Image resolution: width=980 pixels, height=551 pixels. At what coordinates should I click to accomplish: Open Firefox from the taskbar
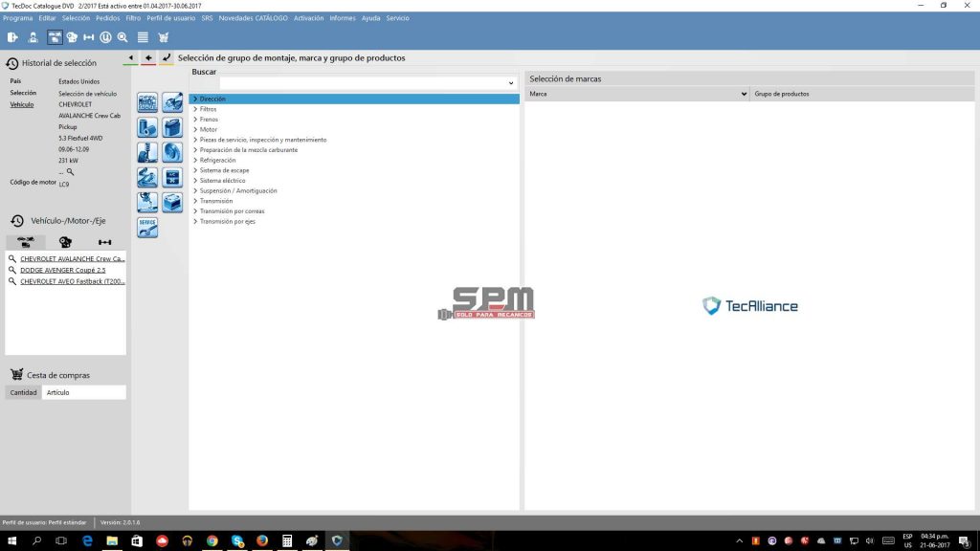(262, 540)
